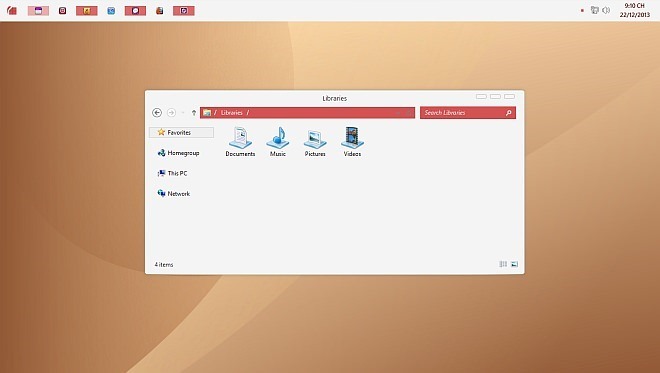Select This PC in the sidebar
Viewport: 660px width, 373px height.
172,173
